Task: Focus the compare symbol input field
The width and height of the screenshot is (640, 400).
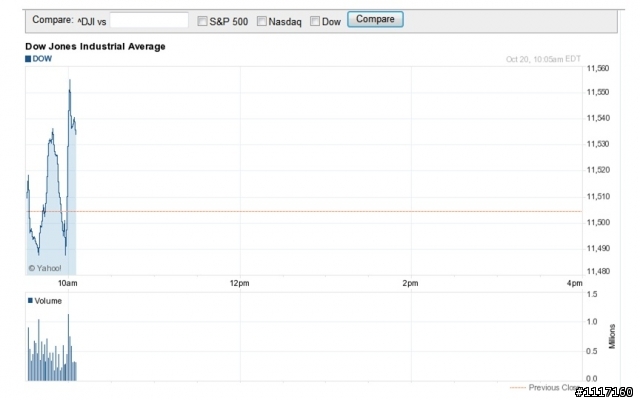Action: click(x=149, y=20)
